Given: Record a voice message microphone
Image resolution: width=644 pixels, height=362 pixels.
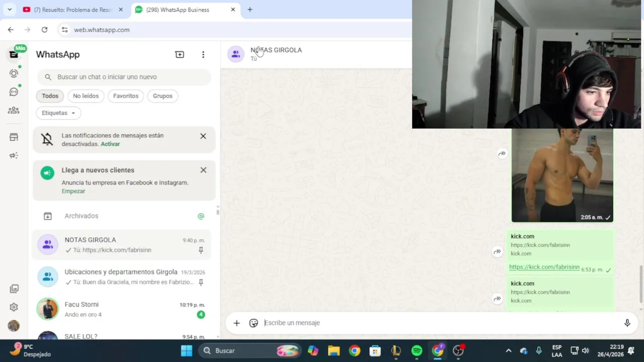Looking at the screenshot, I should click(x=627, y=323).
